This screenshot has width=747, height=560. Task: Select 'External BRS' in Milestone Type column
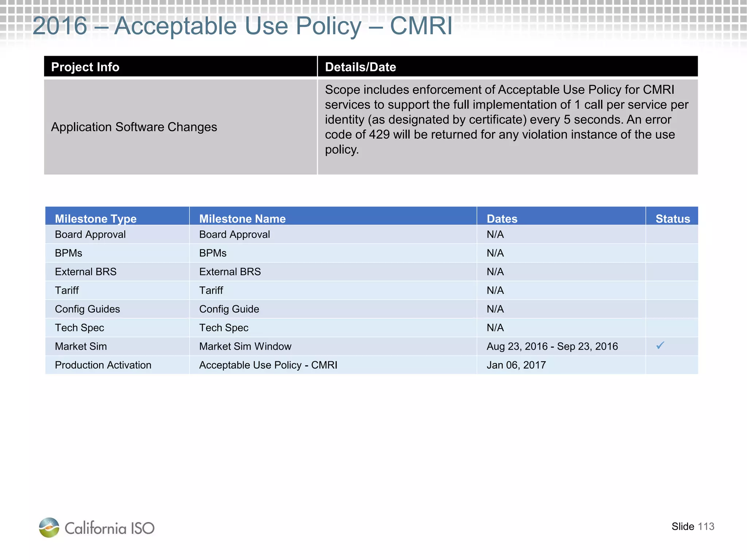86,272
